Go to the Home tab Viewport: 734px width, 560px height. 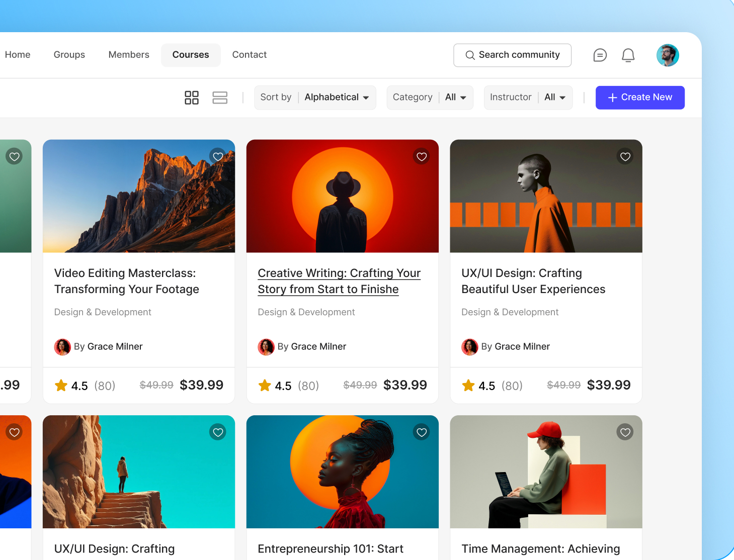18,55
